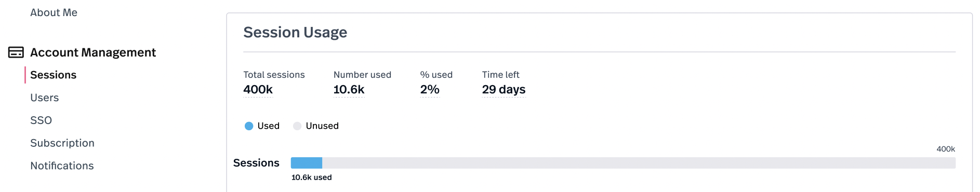Click the 10.6k number used value
Viewport: 980px width, 192px height.
[x=349, y=89]
